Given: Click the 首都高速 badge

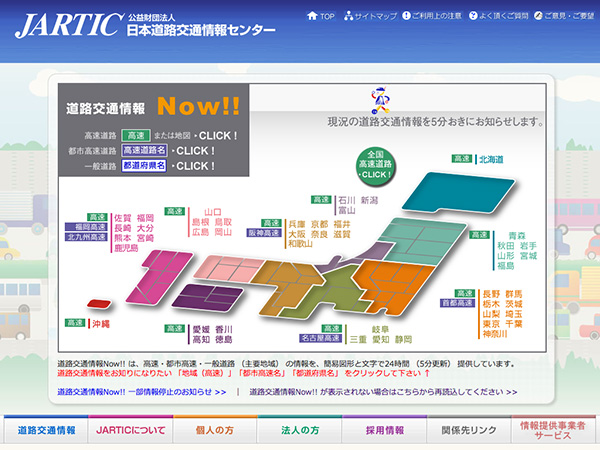Looking at the screenshot, I should (x=458, y=303).
